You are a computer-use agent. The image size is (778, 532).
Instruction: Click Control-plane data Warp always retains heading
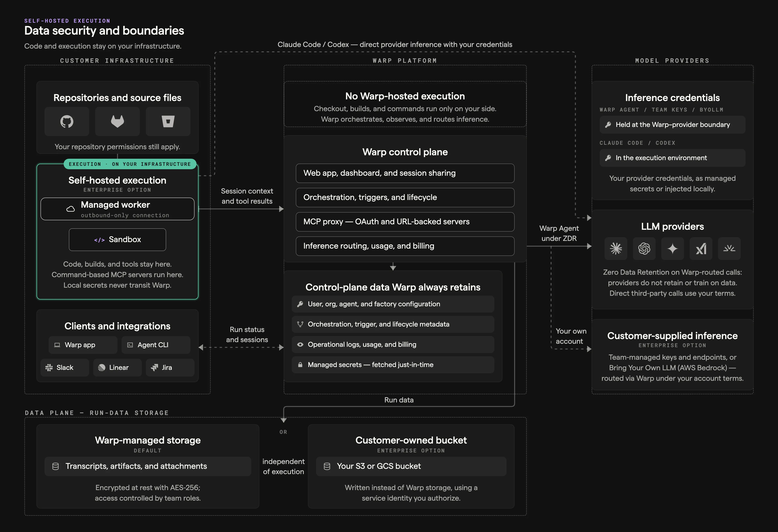393,287
